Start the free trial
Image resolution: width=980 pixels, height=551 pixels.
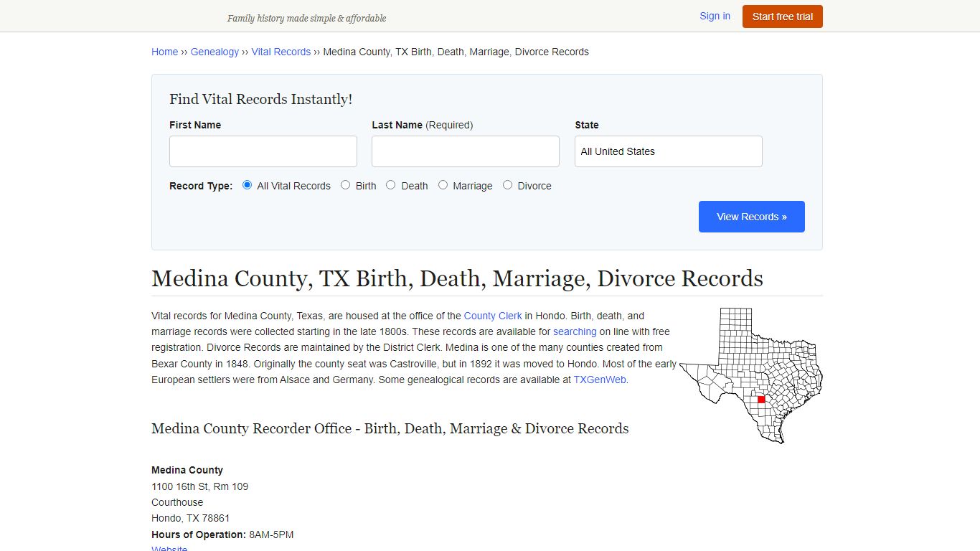point(783,17)
